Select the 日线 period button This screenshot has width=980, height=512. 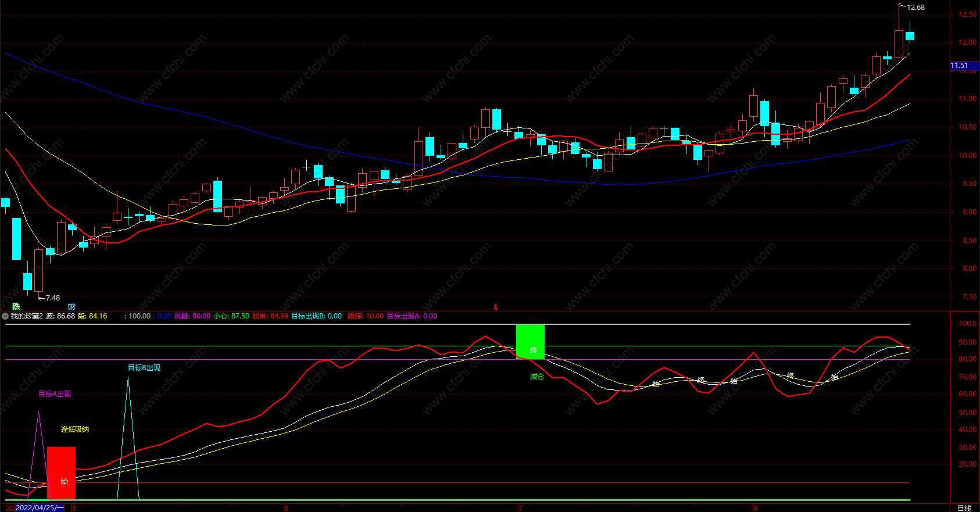tap(964, 508)
